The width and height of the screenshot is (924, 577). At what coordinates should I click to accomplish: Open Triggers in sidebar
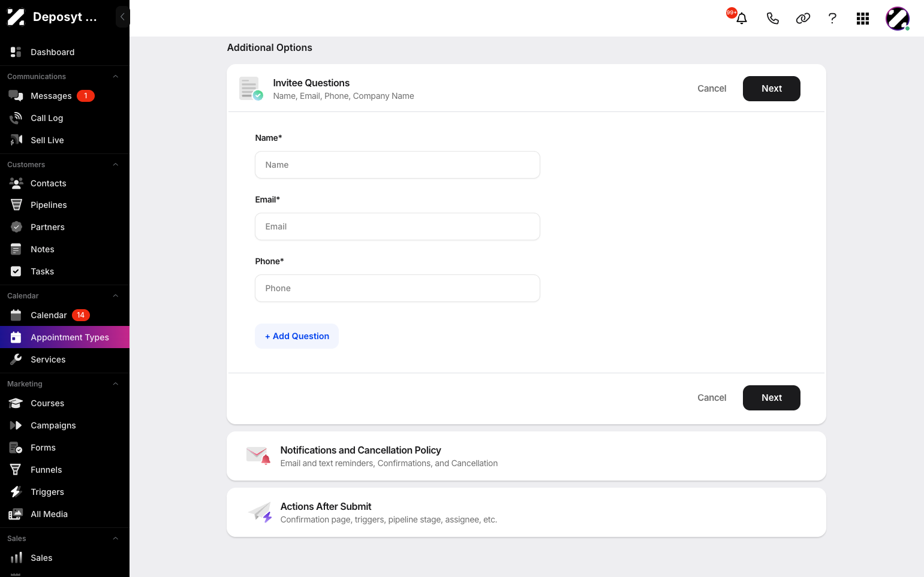65,492
